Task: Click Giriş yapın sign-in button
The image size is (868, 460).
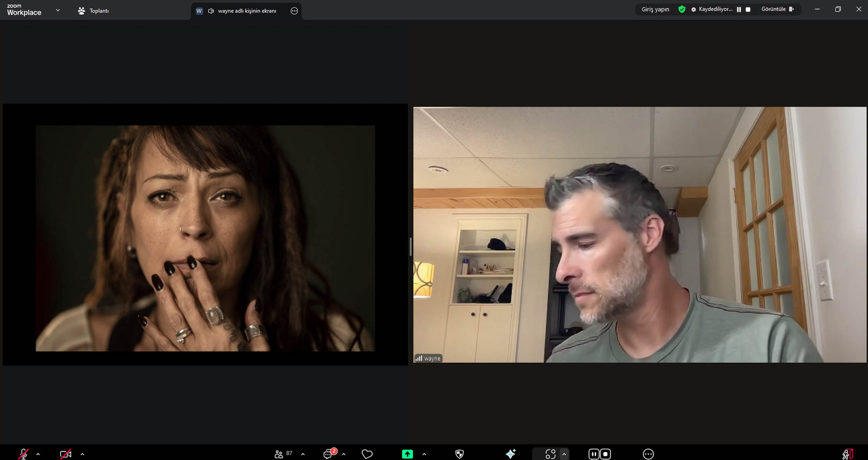Action: (655, 9)
